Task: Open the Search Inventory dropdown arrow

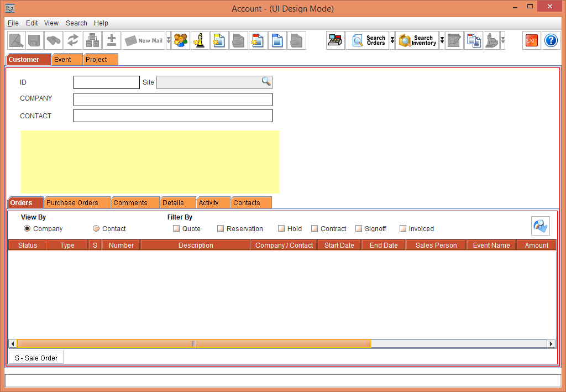Action: coord(441,40)
